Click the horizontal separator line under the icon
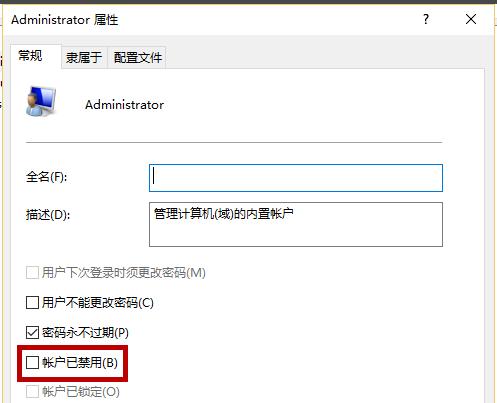 coord(234,142)
